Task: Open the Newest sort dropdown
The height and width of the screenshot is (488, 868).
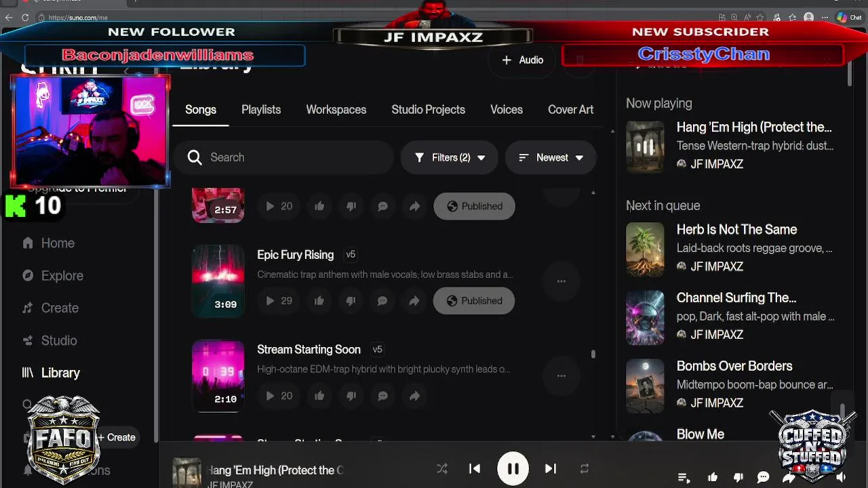Action: 551,157
